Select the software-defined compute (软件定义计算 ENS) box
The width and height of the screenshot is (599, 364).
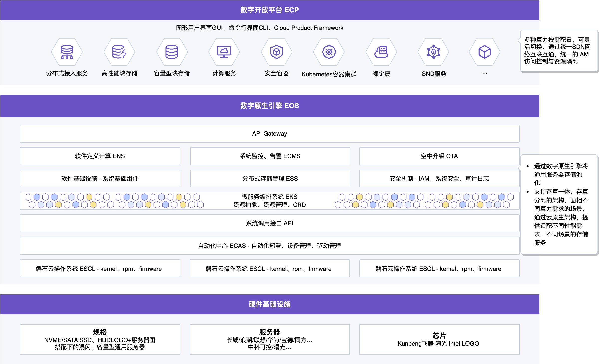(x=100, y=156)
